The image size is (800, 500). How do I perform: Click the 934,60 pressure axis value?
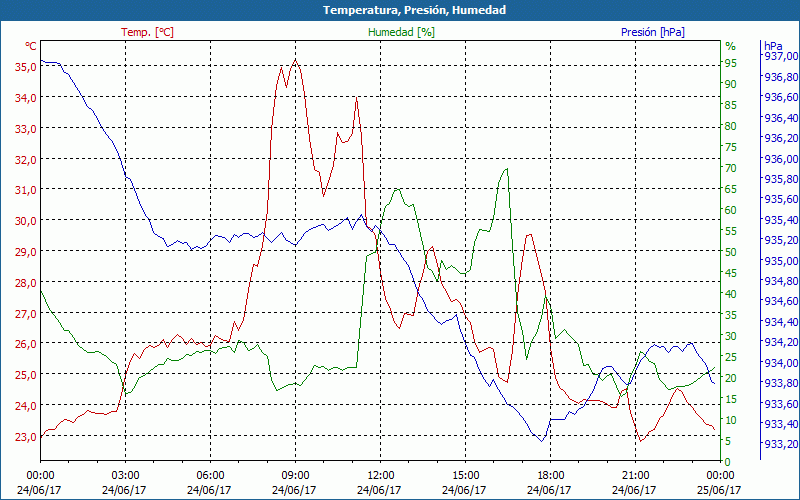[781, 301]
